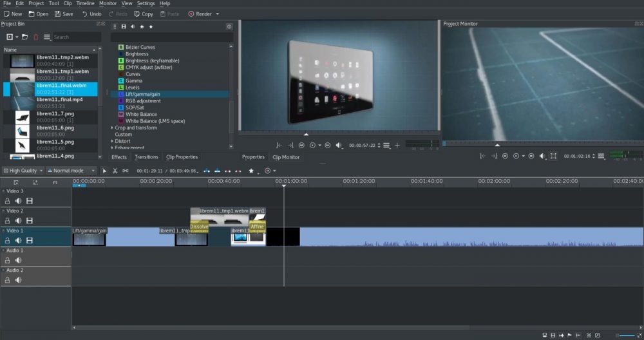Image resolution: width=644 pixels, height=340 pixels.
Task: Open the High Quality dropdown
Action: [x=23, y=171]
